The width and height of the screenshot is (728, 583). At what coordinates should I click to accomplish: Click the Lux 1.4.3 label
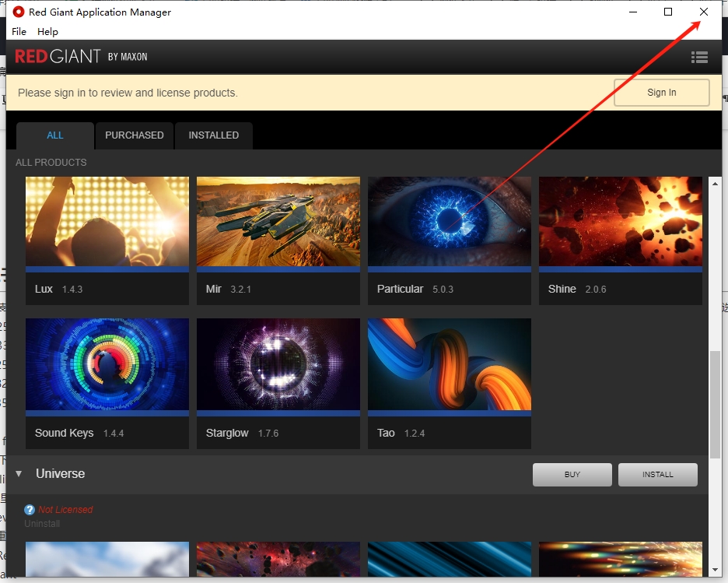pyautogui.click(x=58, y=289)
